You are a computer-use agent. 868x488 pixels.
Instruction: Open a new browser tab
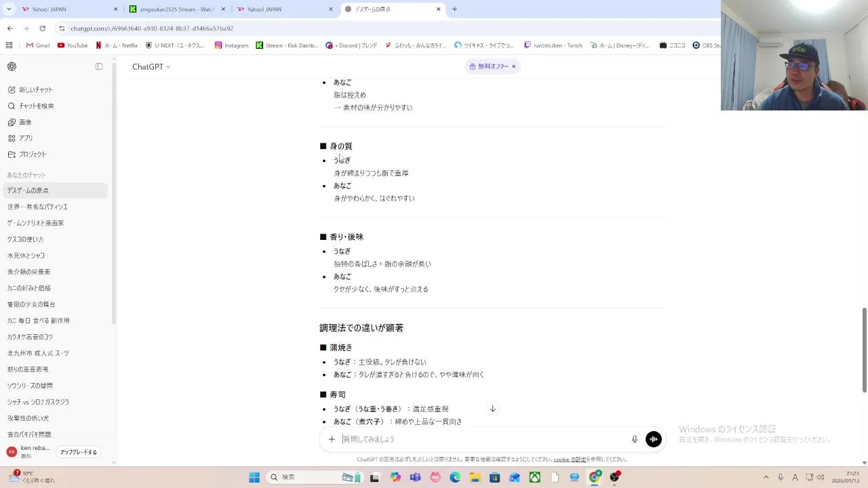[454, 9]
